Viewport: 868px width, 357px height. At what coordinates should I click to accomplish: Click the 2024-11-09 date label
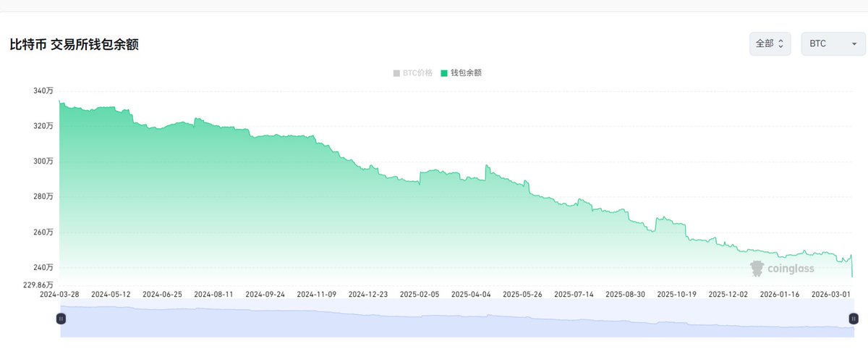click(316, 295)
